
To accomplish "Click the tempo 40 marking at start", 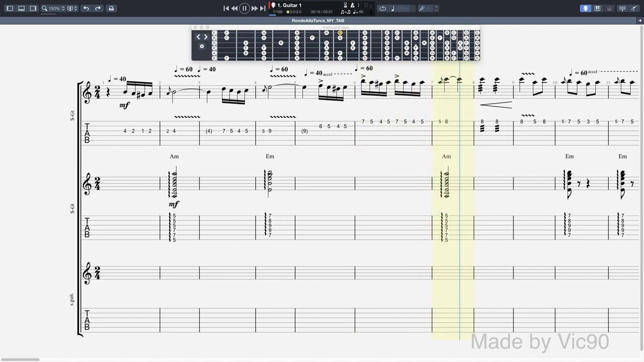I will tap(117, 79).
